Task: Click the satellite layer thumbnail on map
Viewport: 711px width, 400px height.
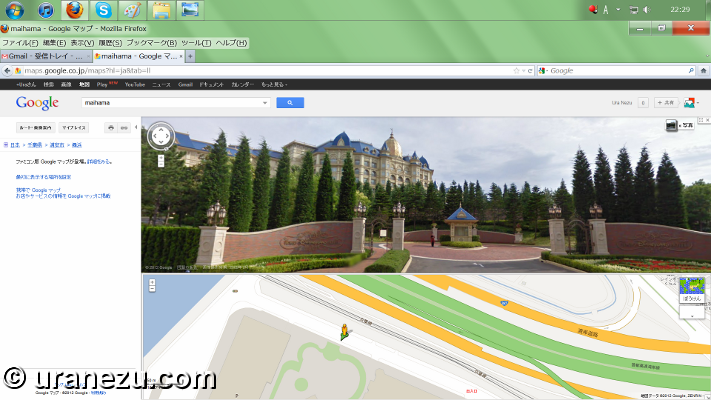Action: pos(692,289)
